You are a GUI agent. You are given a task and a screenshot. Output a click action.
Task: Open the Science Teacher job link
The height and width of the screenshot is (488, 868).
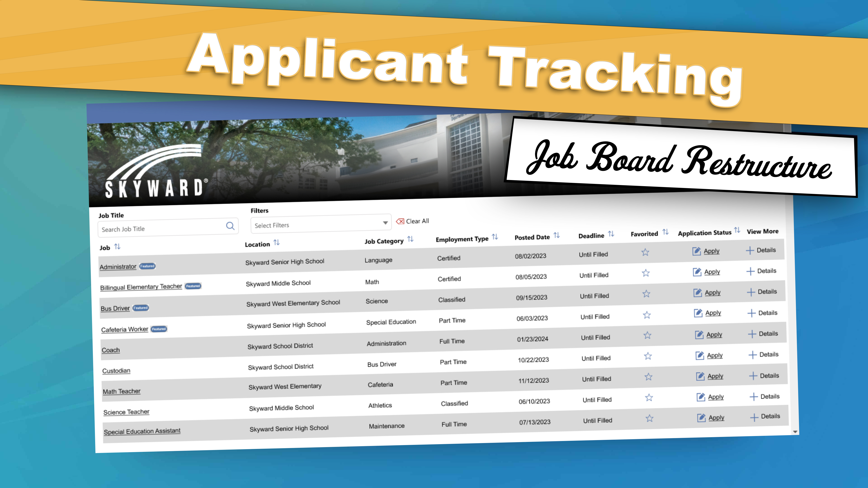tap(126, 412)
